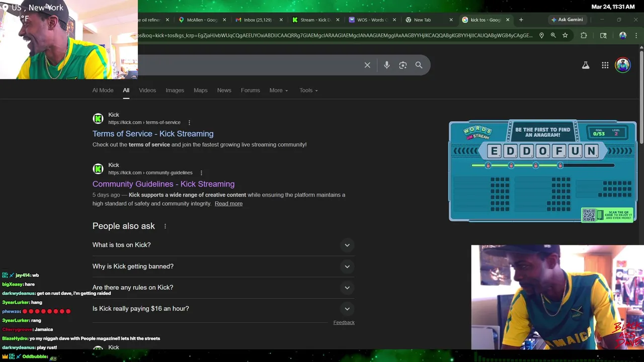Open browser extensions puzzle icon
644x362 pixels.
pyautogui.click(x=584, y=35)
